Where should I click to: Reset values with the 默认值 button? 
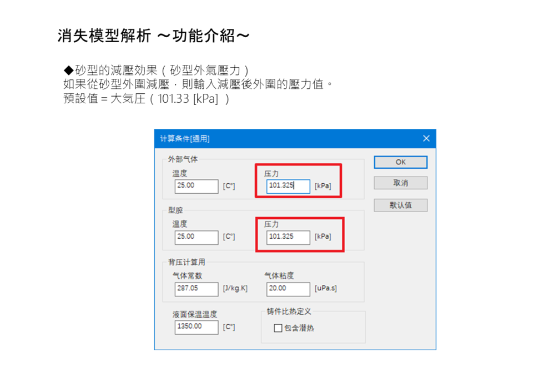pos(400,205)
